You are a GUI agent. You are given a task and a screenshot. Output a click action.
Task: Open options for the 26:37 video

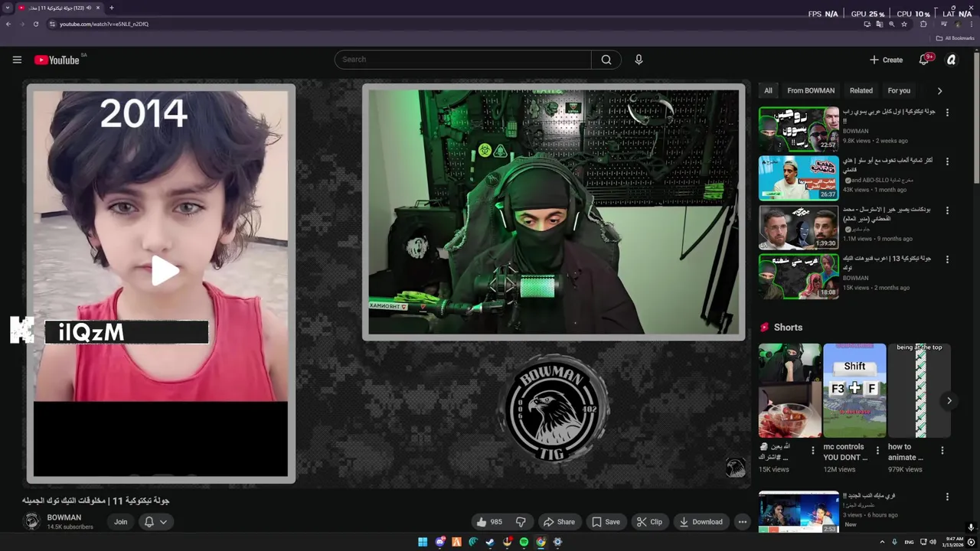pos(947,161)
